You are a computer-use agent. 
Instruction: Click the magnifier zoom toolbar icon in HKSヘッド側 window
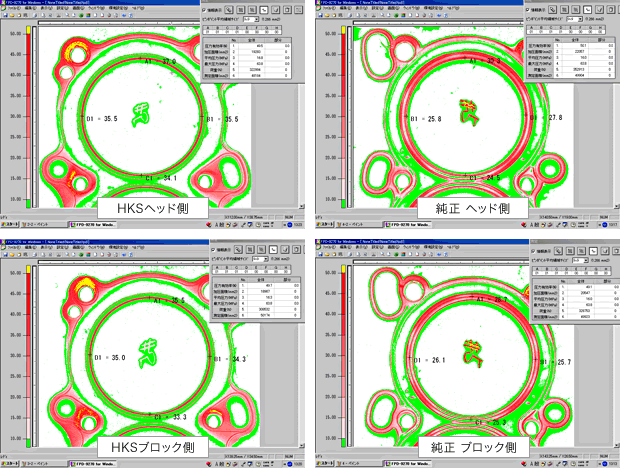(68, 15)
